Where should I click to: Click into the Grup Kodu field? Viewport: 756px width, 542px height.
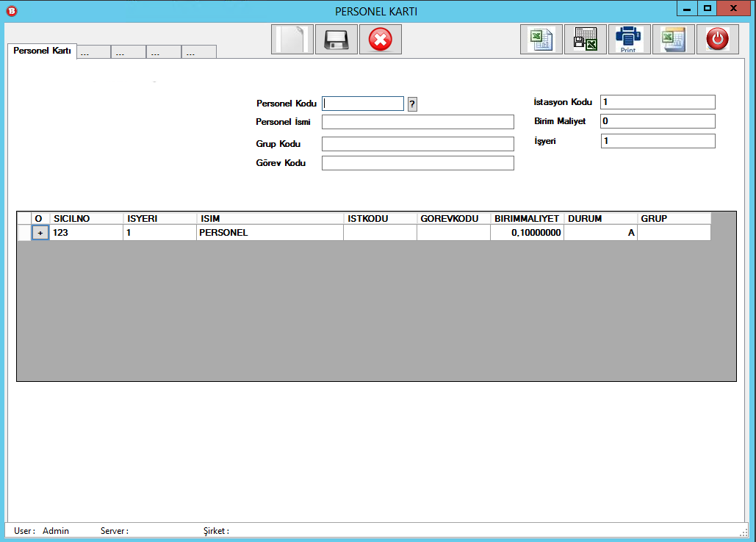(417, 144)
